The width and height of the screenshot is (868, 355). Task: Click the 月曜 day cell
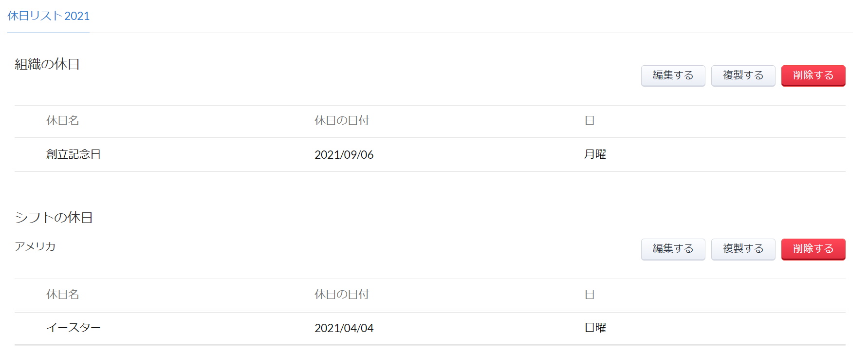click(595, 154)
